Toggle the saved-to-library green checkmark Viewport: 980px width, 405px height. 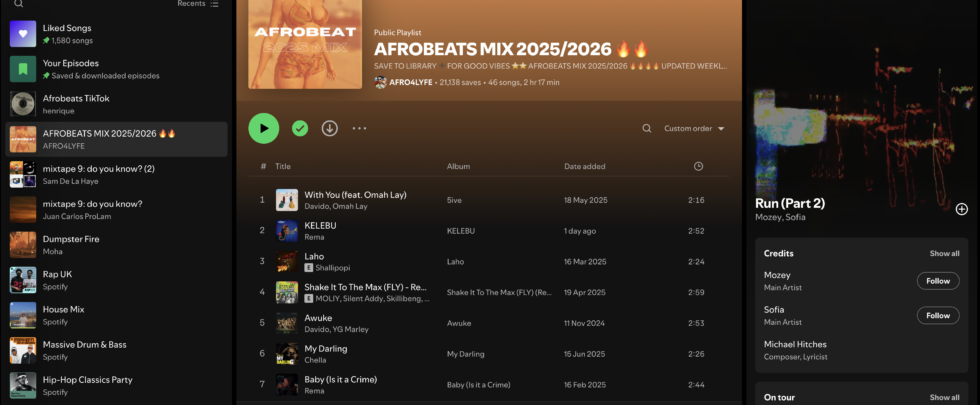[300, 128]
